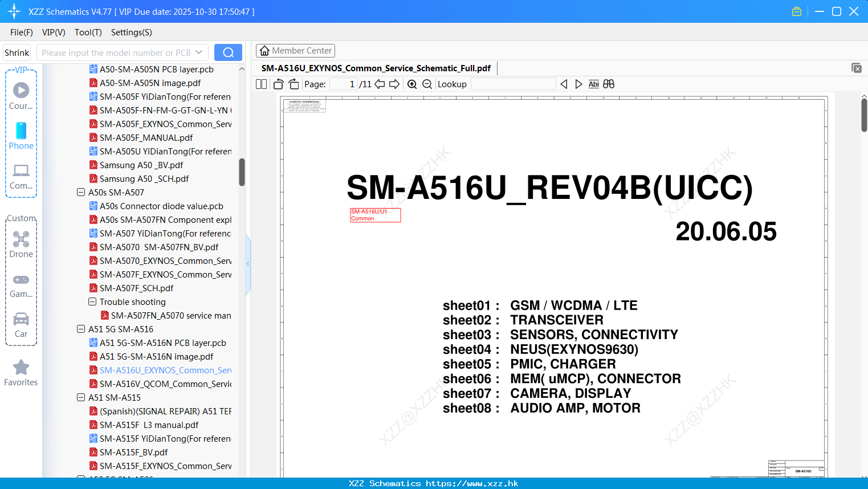Click XZZ website link in status bar
This screenshot has width=868, height=489.
tap(472, 483)
